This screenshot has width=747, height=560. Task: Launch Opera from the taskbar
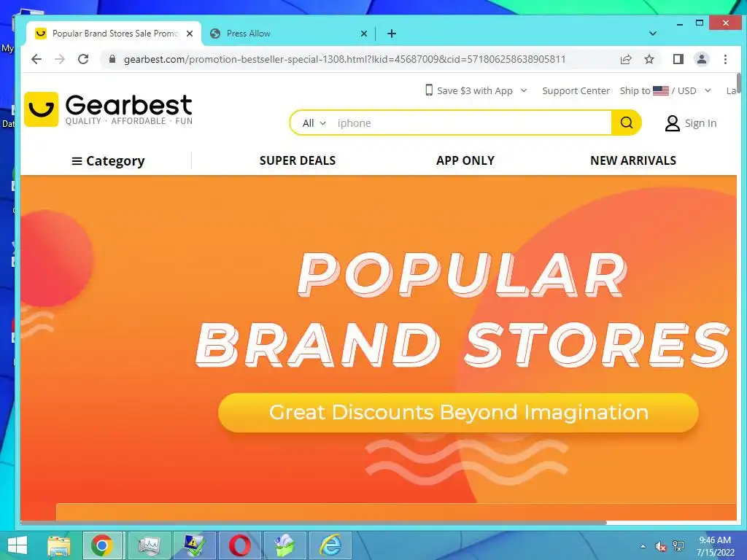coord(239,545)
